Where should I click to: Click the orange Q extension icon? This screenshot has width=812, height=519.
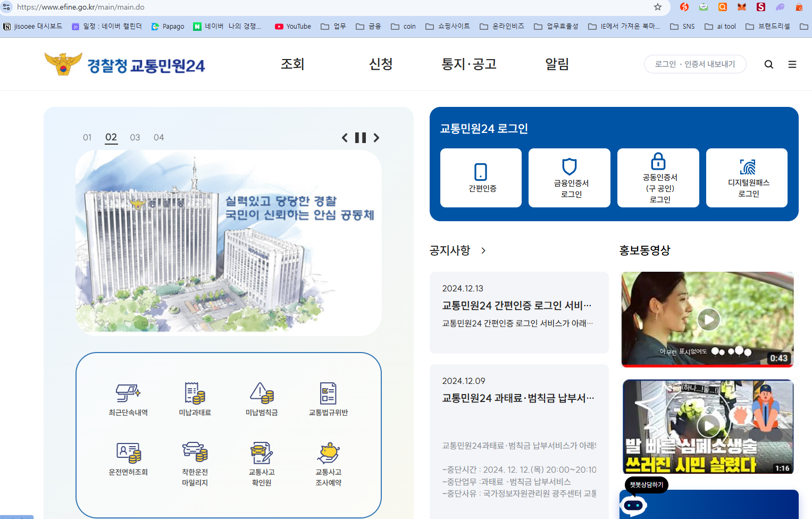723,7
